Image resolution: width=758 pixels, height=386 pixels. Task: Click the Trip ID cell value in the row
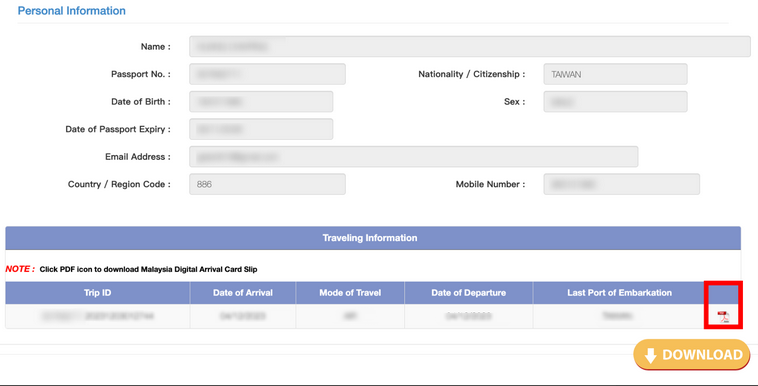98,316
